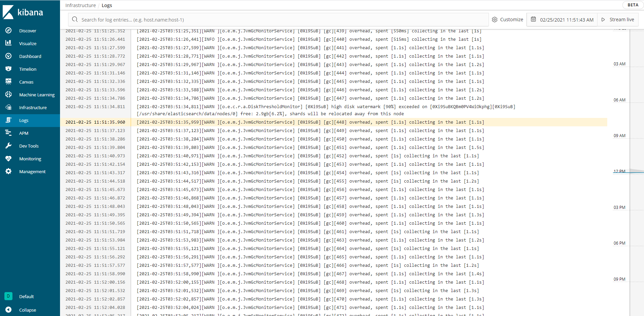Open Monitoring via heartbeat icon

tap(8, 158)
